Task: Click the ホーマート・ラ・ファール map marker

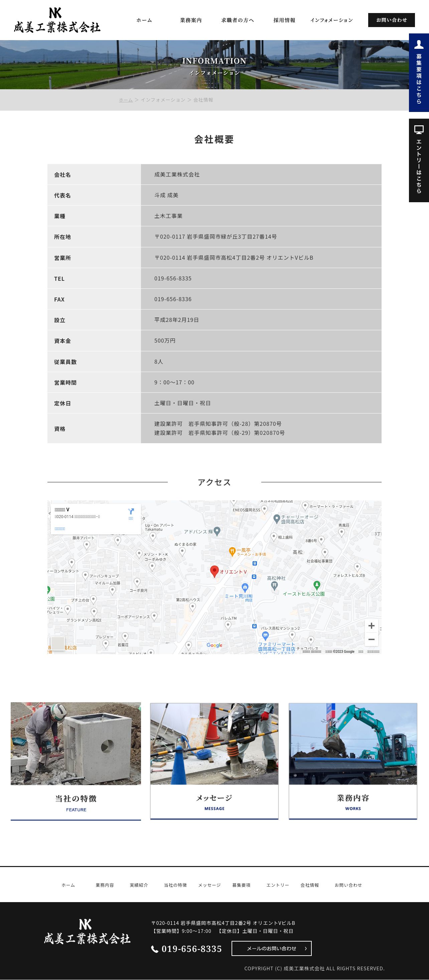Action: coord(305,506)
